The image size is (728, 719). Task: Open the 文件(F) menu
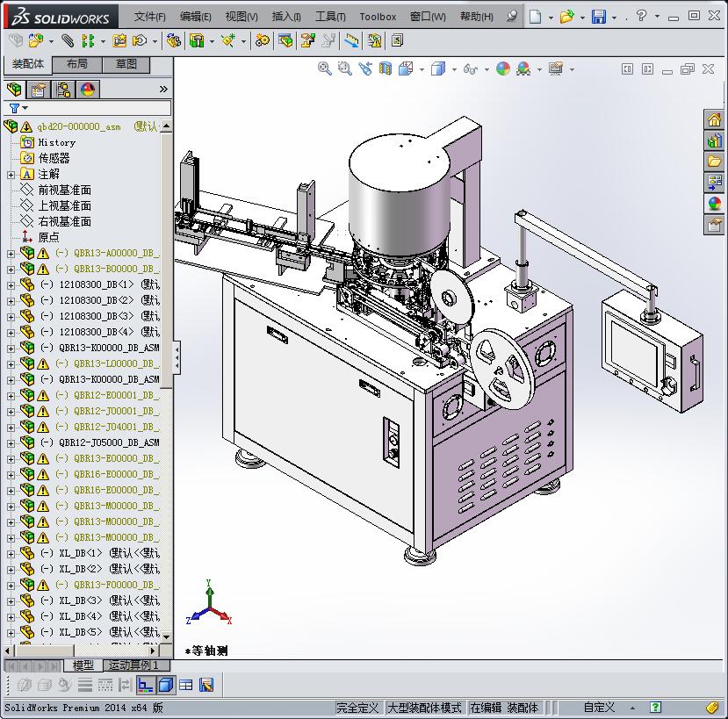pyautogui.click(x=149, y=17)
